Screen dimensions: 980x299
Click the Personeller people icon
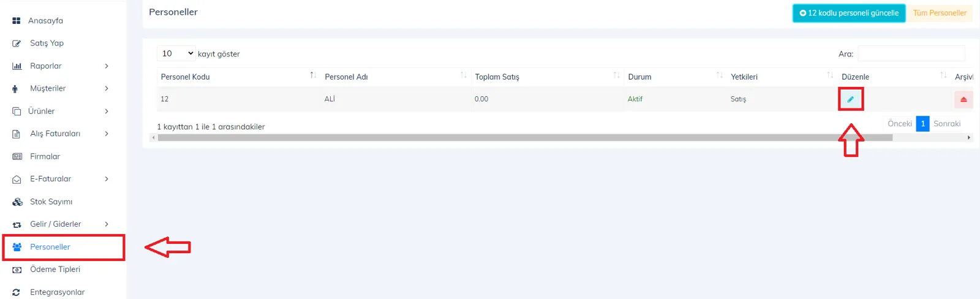17,247
